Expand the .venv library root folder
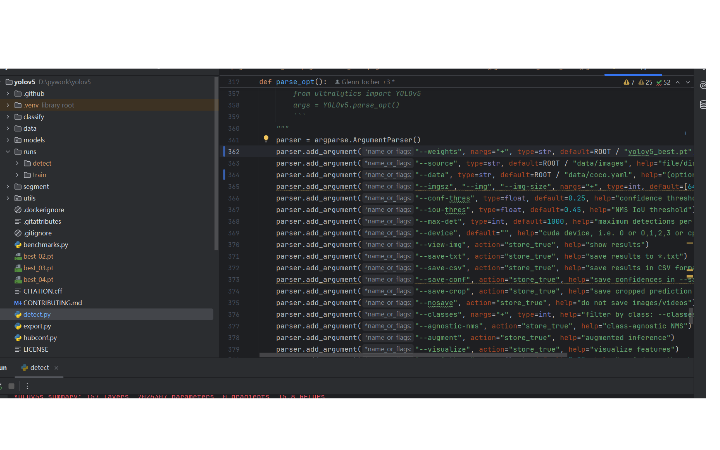The width and height of the screenshot is (720, 450). click(8, 105)
